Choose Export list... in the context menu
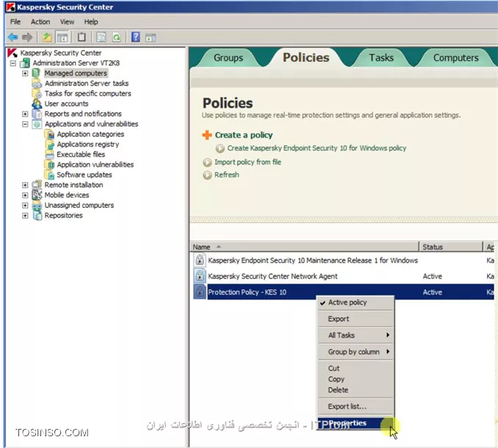498x448 pixels. [x=356, y=406]
